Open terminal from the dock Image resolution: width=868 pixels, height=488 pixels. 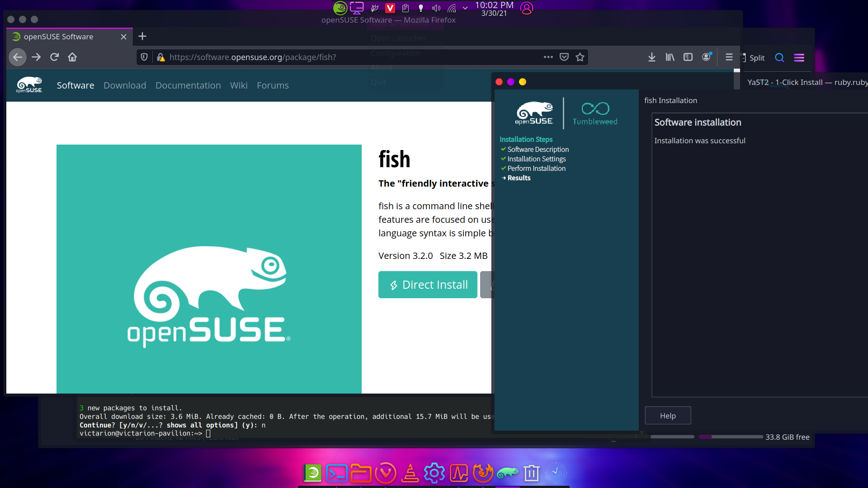(337, 473)
